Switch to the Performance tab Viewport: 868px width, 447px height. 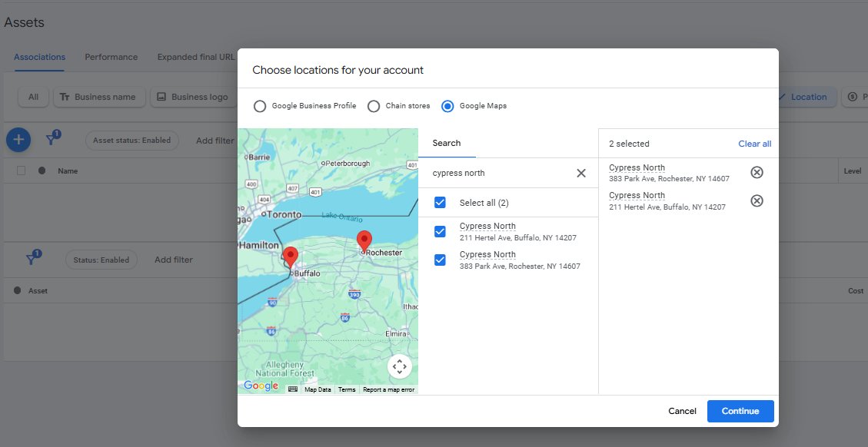click(x=111, y=57)
